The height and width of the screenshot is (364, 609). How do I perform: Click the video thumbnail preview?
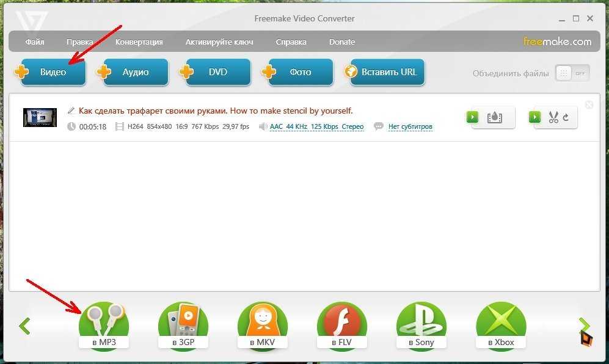click(40, 117)
